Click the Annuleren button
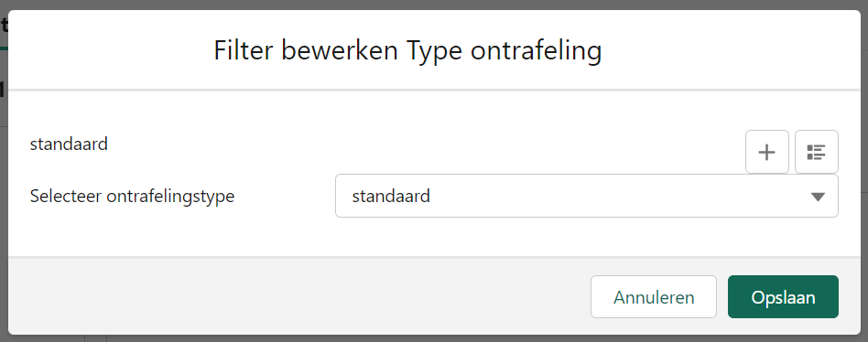 pos(653,297)
